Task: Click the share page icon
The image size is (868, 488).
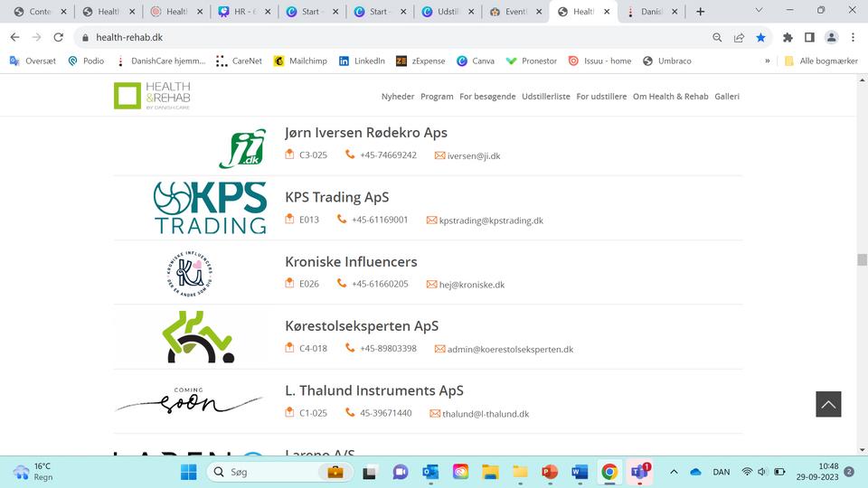Action: click(739, 37)
